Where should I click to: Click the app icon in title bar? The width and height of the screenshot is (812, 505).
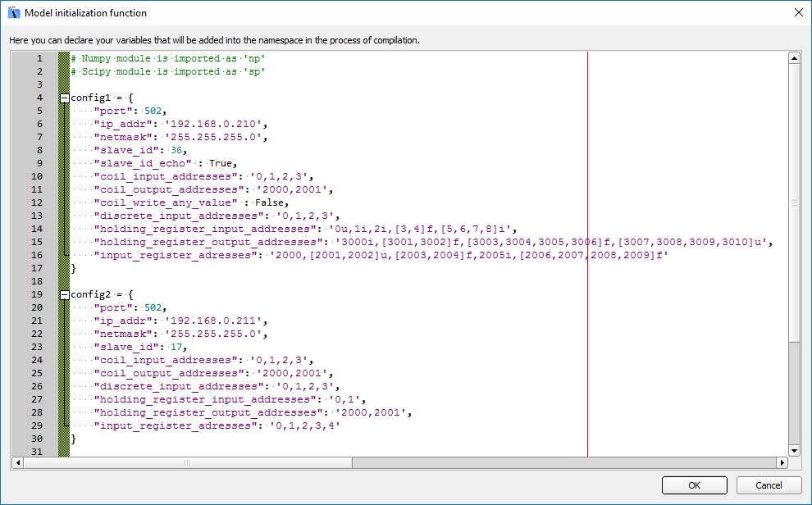tap(13, 12)
